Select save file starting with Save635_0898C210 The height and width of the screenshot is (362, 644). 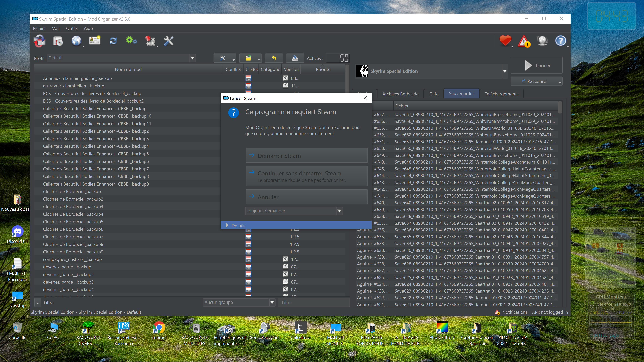point(475,237)
